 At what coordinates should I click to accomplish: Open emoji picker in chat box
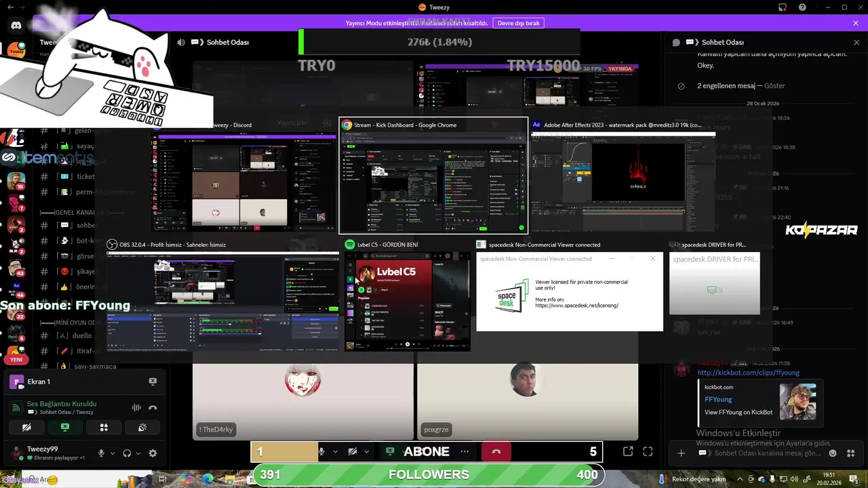833,453
